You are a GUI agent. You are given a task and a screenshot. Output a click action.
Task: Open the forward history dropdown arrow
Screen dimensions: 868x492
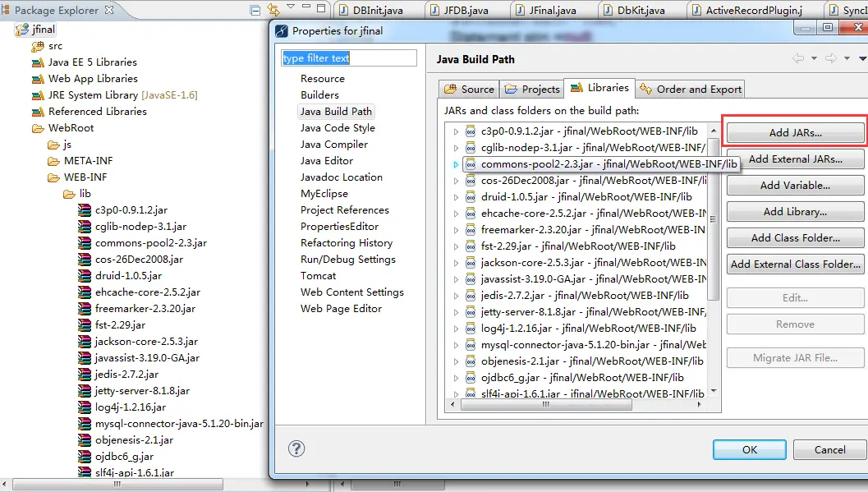(847, 58)
